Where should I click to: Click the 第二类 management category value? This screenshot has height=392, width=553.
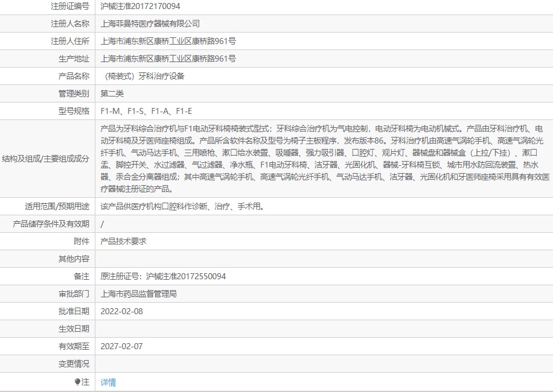pyautogui.click(x=112, y=93)
